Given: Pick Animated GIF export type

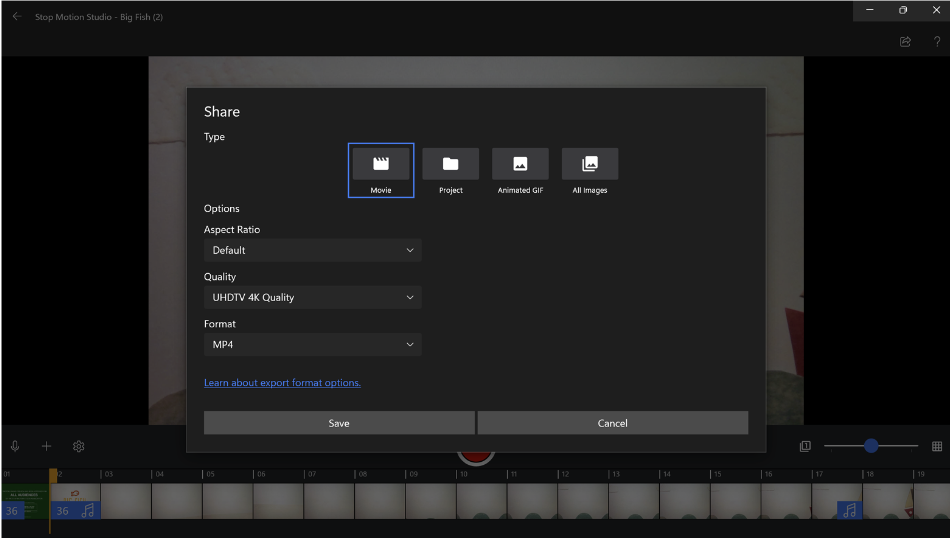Looking at the screenshot, I should point(520,171).
